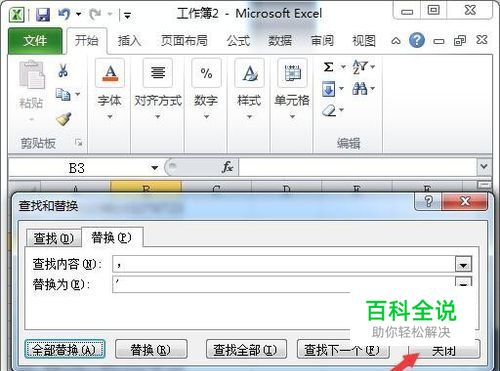The height and width of the screenshot is (371, 500).
Task: Switch to the 查找(D) tab
Action: pyautogui.click(x=54, y=239)
